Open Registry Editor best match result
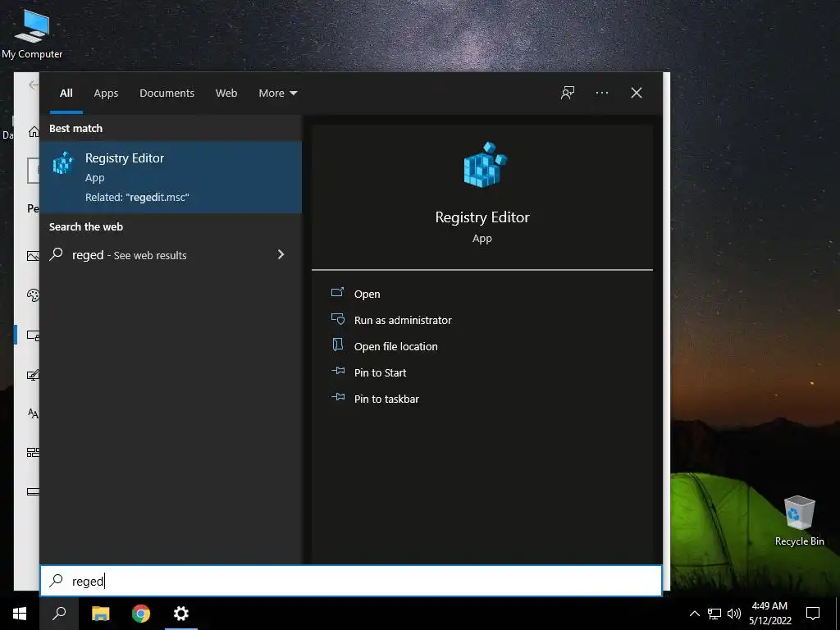This screenshot has height=630, width=840. (171, 177)
